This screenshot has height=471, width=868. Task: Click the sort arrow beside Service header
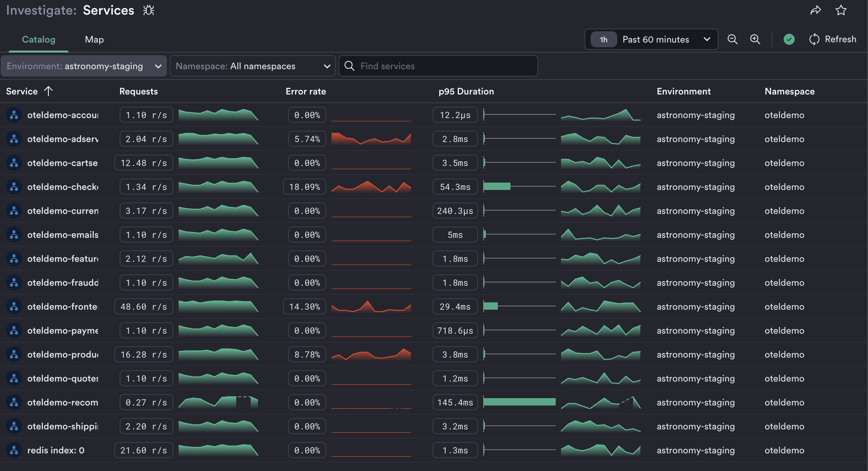pyautogui.click(x=49, y=91)
